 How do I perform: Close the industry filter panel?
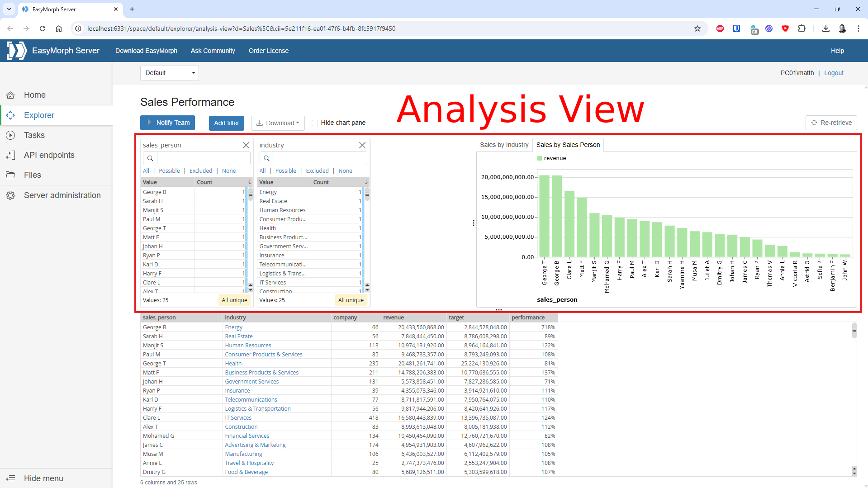(x=362, y=145)
